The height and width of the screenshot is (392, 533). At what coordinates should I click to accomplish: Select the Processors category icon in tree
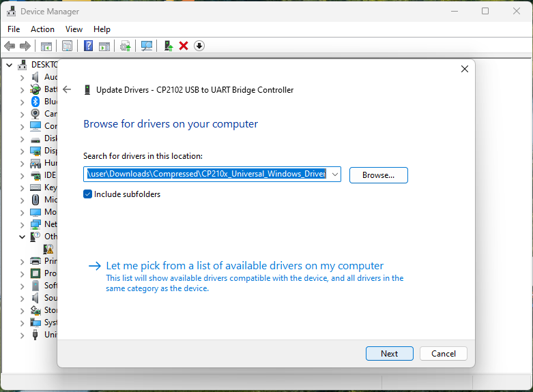point(35,273)
